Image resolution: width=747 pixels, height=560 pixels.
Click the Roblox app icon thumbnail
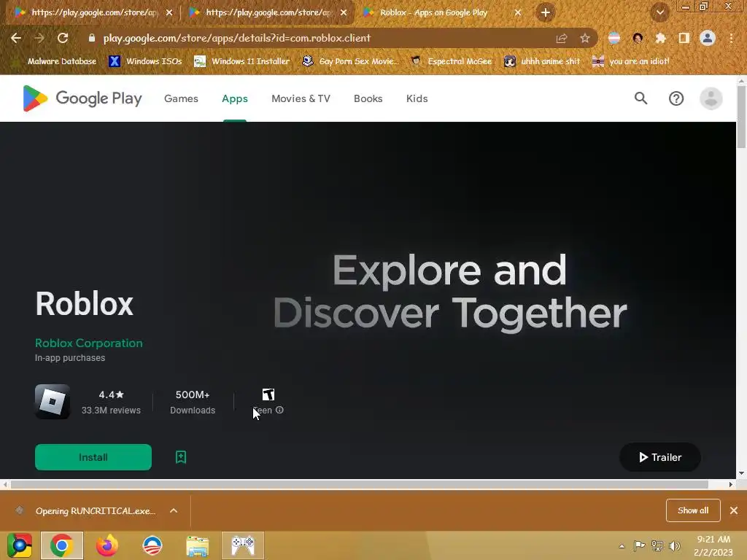click(53, 402)
